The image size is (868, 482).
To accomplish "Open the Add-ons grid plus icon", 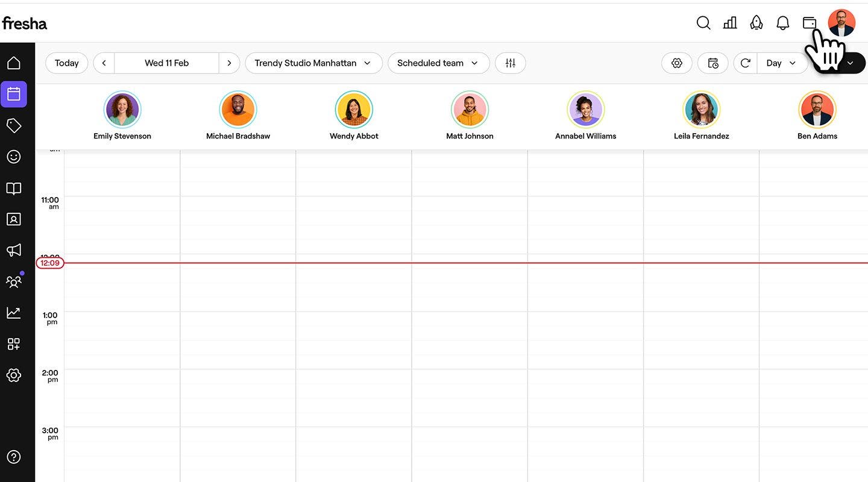I will [x=13, y=344].
